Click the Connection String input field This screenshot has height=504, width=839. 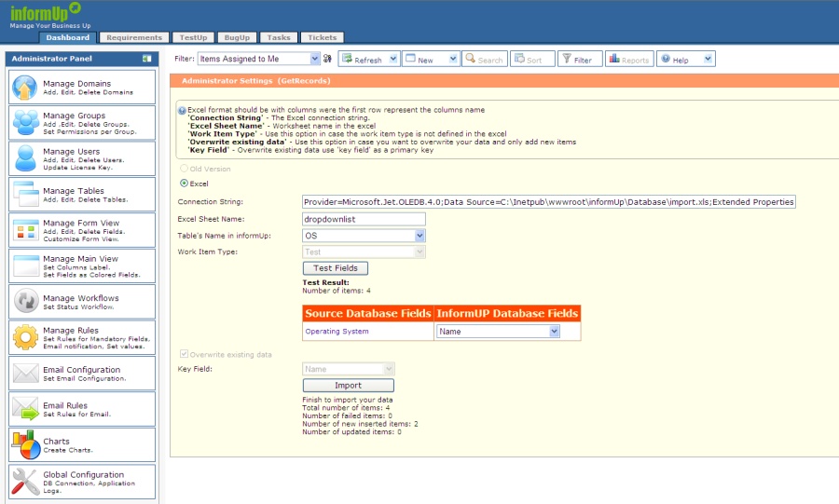coord(549,202)
